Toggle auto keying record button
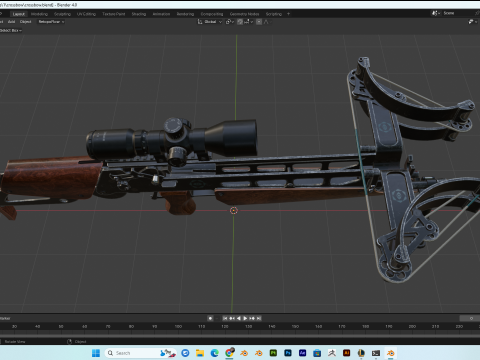480x360 pixels. [210, 318]
